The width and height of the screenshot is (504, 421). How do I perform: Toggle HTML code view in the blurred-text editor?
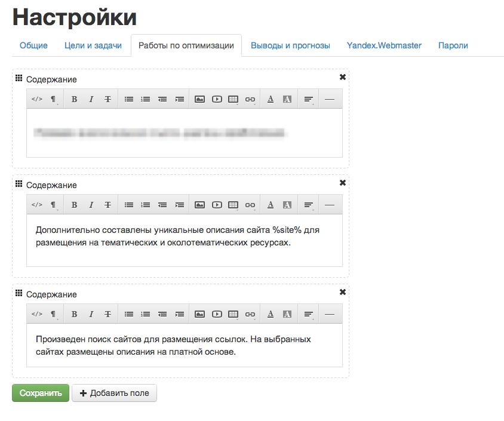point(36,99)
